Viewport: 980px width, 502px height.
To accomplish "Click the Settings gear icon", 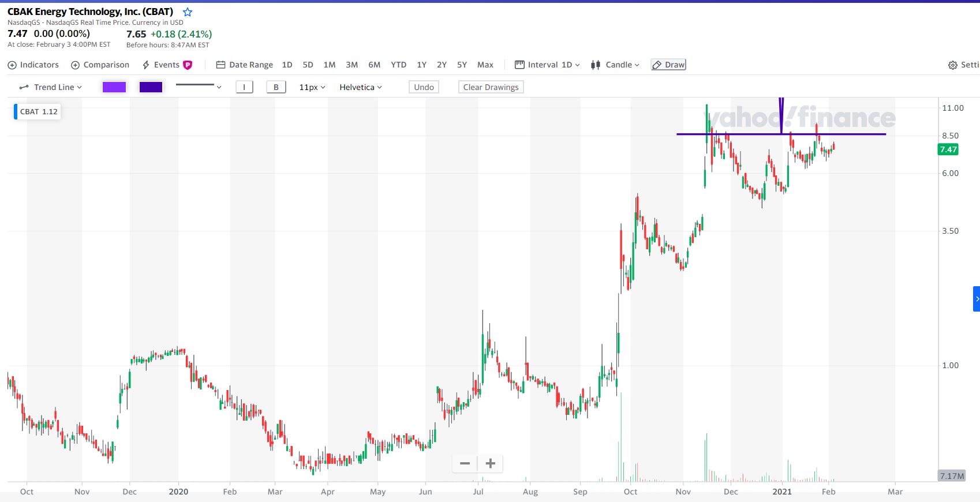I will tap(953, 65).
